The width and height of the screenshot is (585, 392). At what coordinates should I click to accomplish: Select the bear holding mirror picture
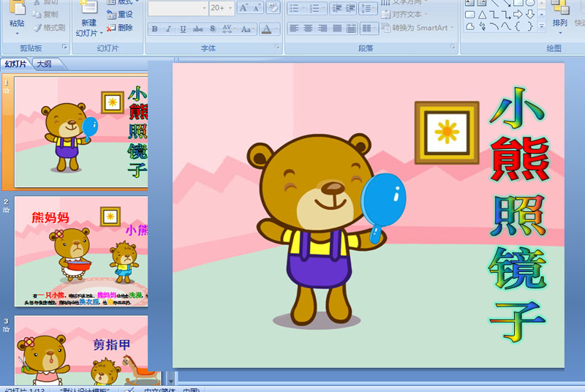click(325, 230)
